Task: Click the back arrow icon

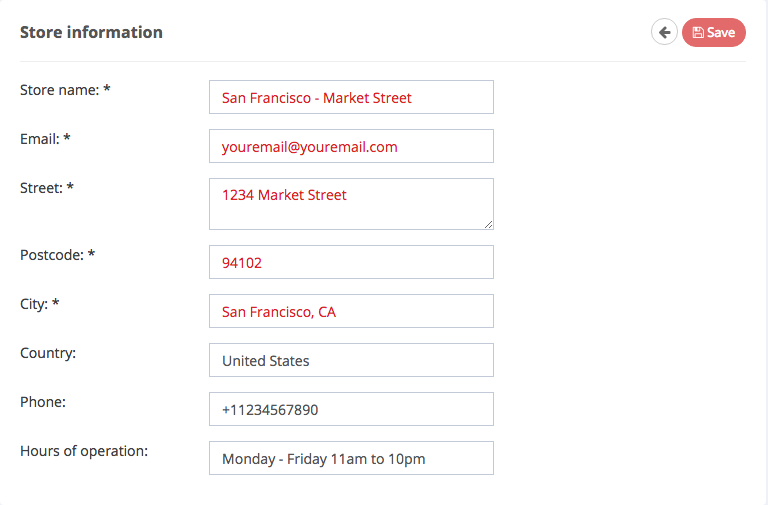Action: tap(664, 32)
